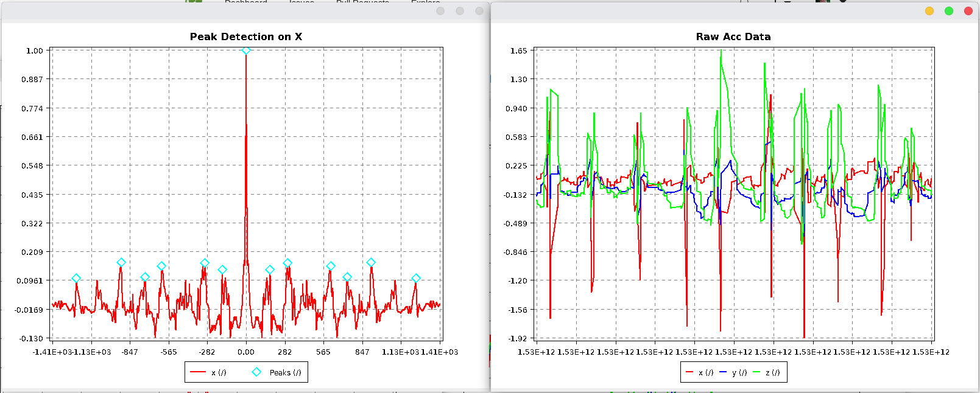
Task: Select the peak marker above x=282
Action: point(287,263)
